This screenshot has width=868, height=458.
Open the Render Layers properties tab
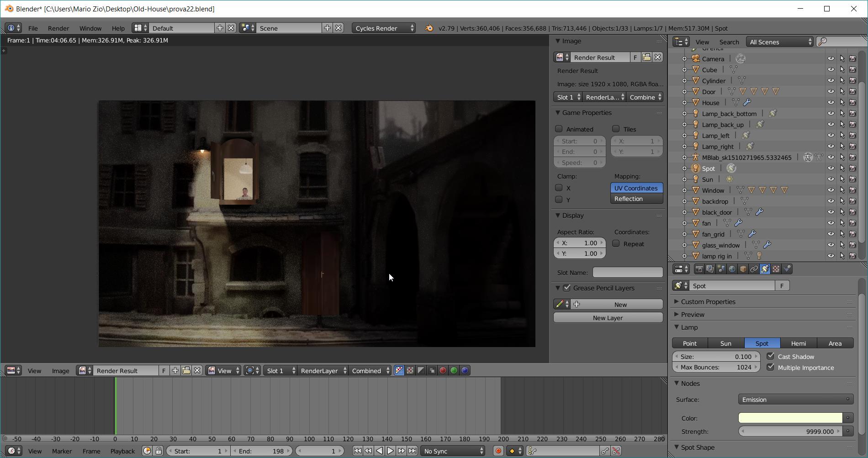coord(710,269)
